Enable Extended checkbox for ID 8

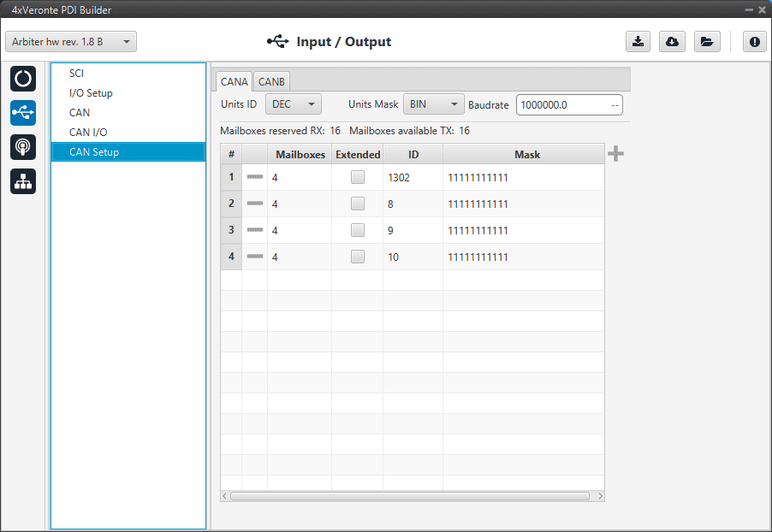tap(358, 204)
